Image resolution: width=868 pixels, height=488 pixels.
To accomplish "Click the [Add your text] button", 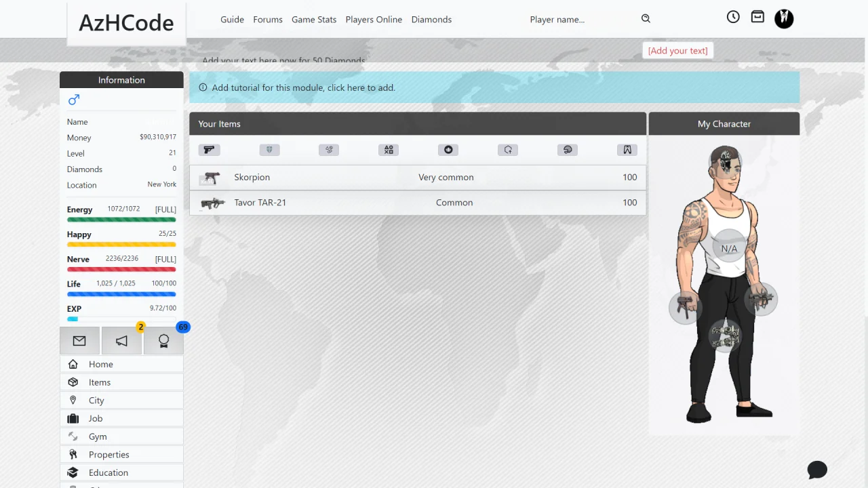I will click(x=677, y=51).
